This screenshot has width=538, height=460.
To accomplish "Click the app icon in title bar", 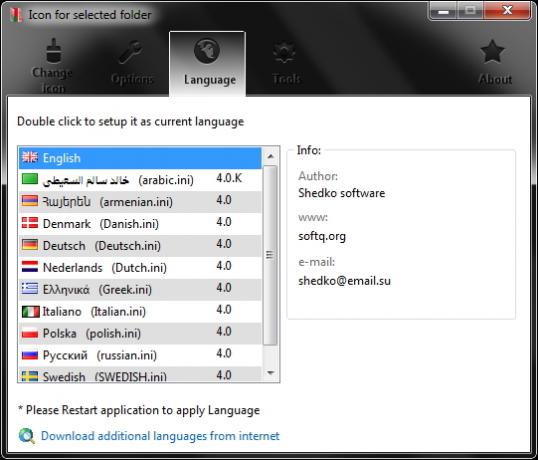I will [x=15, y=15].
